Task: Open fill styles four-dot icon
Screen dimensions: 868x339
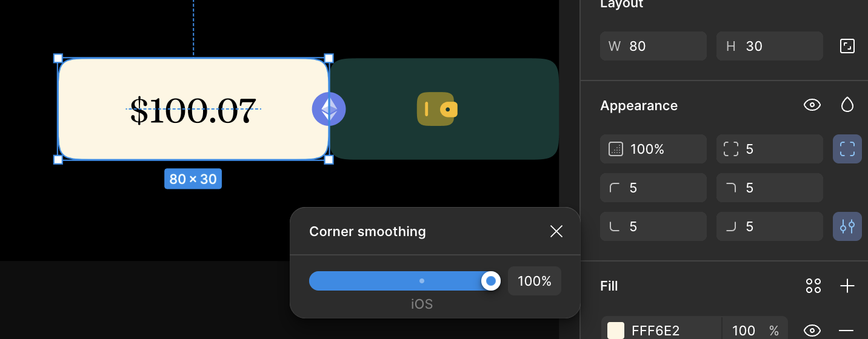Action: (813, 286)
